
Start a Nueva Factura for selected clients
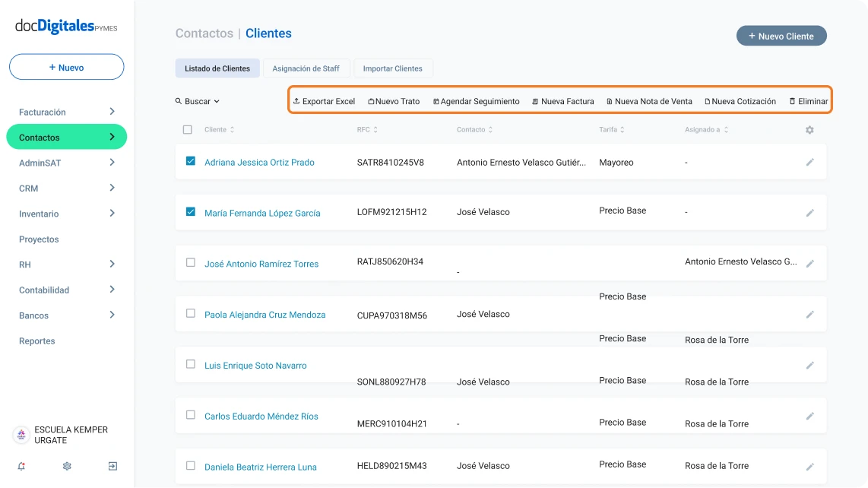(562, 101)
